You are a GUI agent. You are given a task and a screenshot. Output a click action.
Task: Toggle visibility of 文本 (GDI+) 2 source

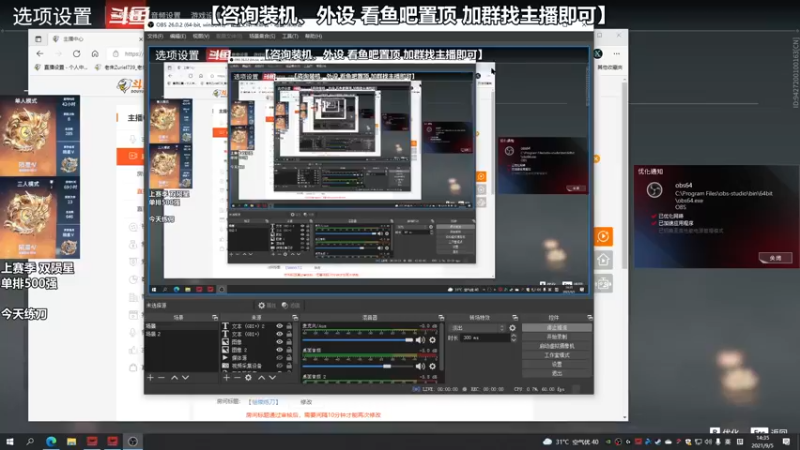coord(280,326)
